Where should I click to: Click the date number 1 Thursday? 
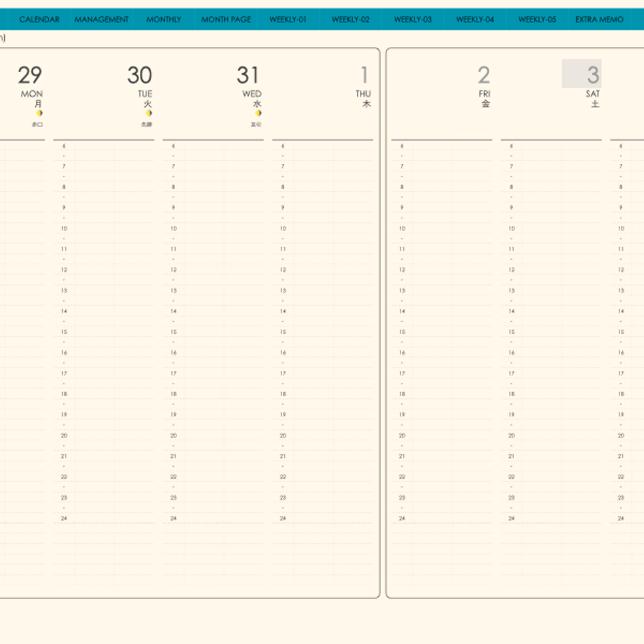coord(364,75)
